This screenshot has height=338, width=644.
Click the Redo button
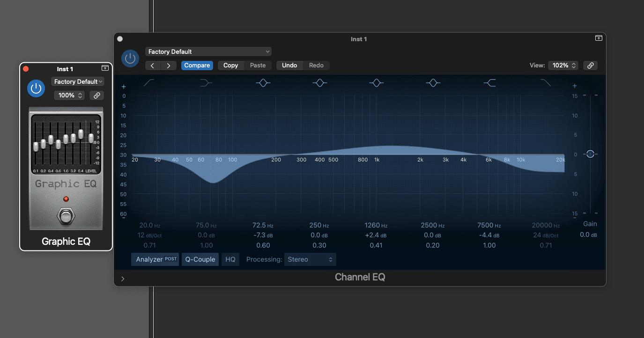pyautogui.click(x=316, y=66)
